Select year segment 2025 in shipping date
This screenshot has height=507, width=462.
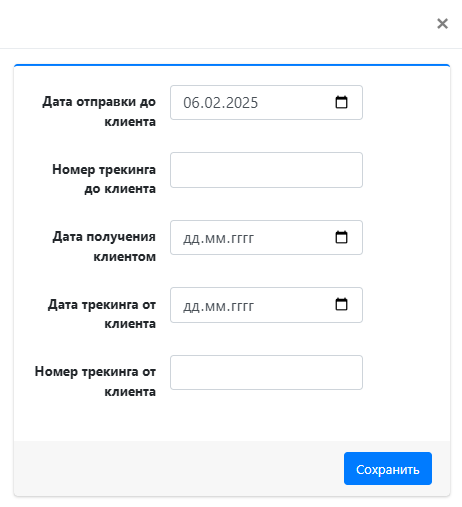point(241,103)
